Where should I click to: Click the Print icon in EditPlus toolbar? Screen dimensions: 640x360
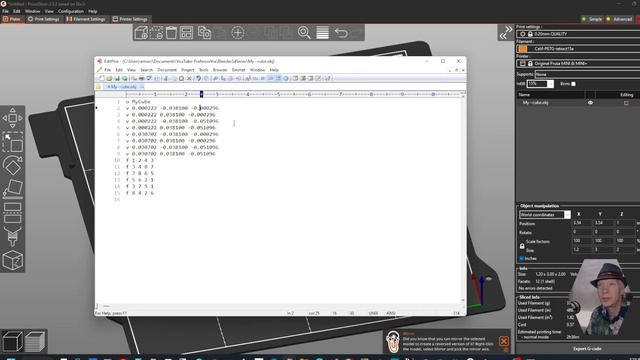tap(142, 78)
